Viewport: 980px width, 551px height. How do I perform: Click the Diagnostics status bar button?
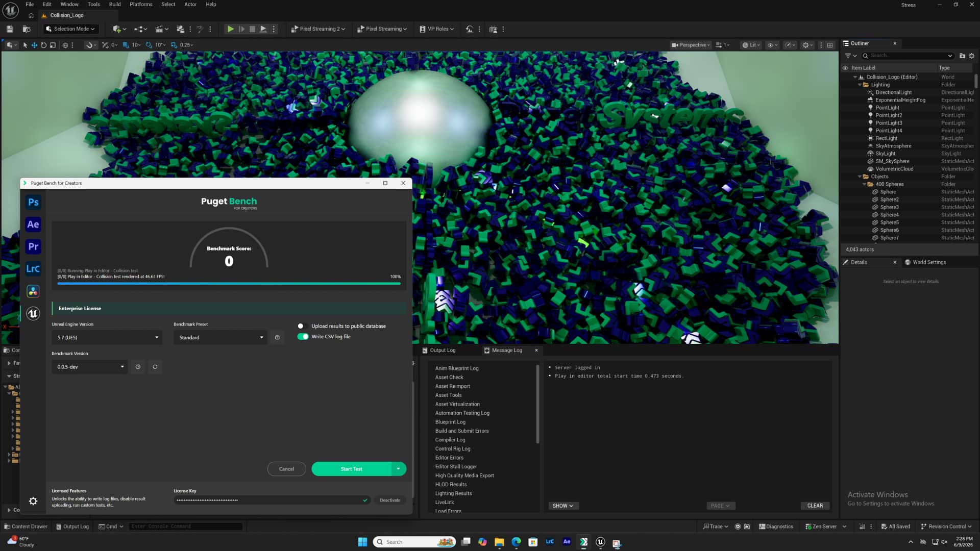[776, 527]
